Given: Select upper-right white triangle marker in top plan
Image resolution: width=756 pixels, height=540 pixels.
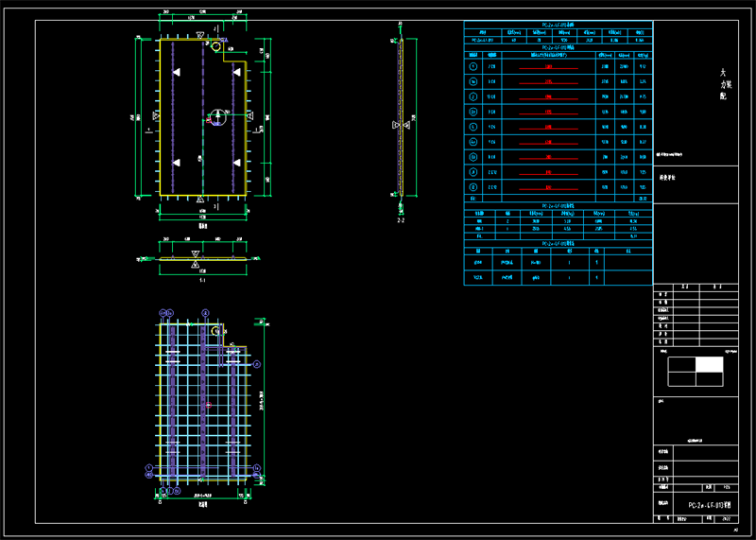Looking at the screenshot, I should tap(237, 72).
